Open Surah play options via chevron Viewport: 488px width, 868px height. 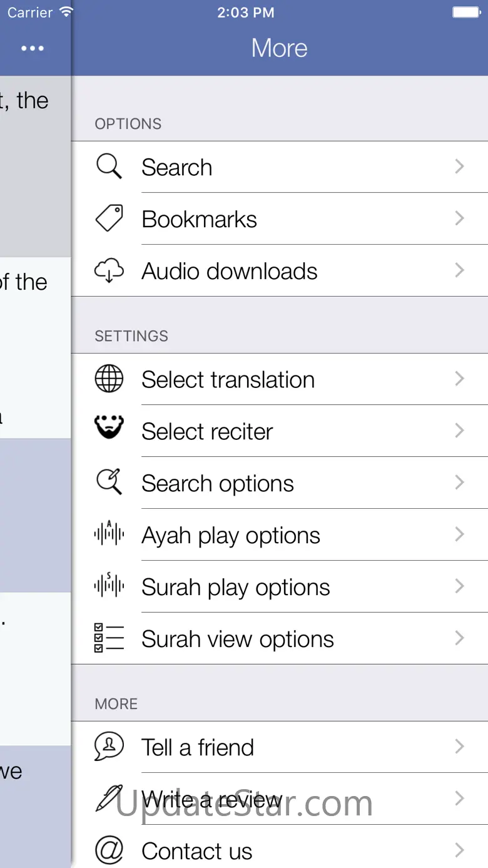(460, 586)
